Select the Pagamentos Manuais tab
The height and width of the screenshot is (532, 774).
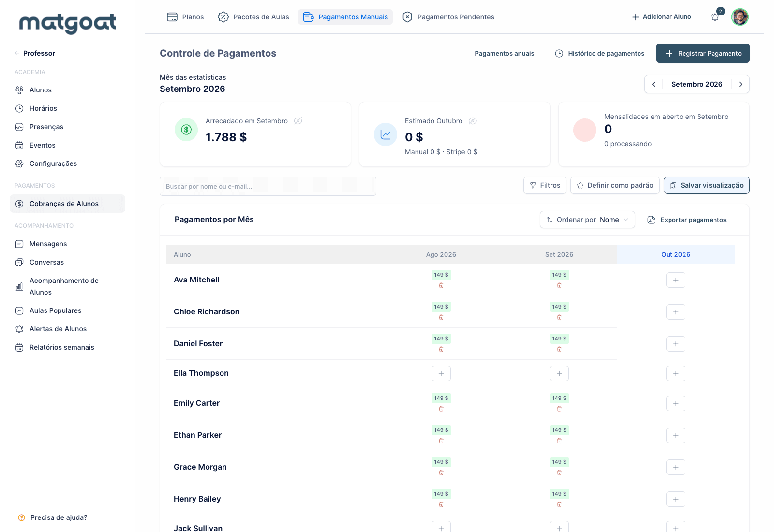coord(345,17)
